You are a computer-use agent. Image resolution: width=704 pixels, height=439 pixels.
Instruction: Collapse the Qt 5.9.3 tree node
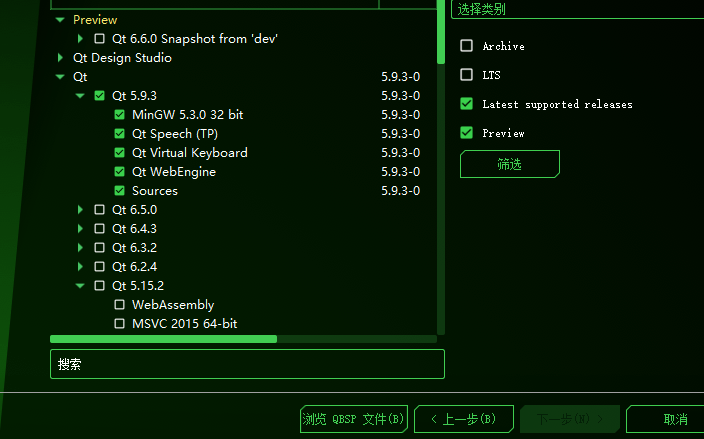pos(80,96)
